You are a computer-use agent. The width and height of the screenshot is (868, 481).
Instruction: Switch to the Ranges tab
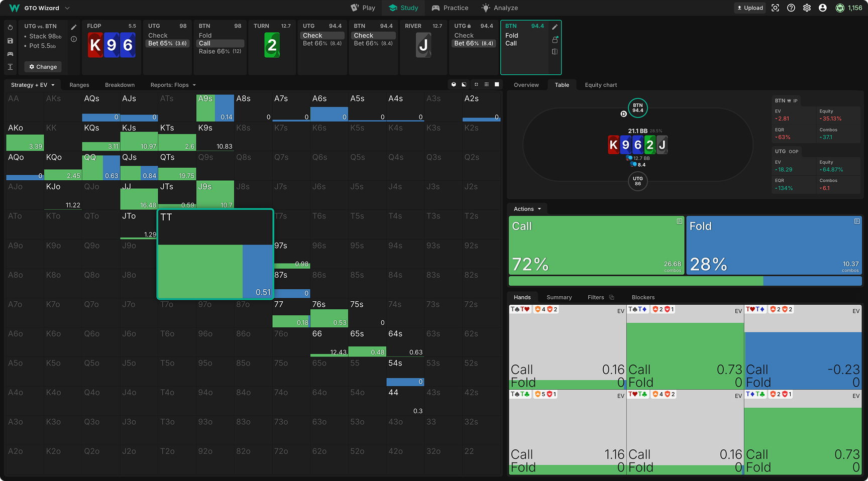(79, 85)
